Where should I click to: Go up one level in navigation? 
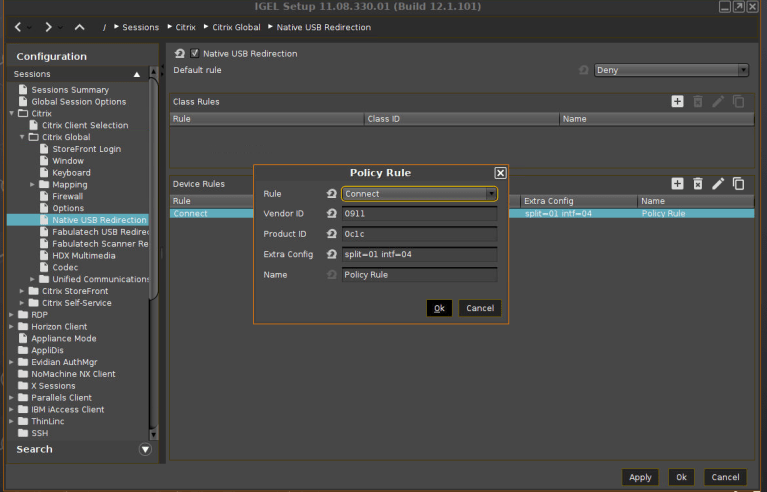pos(80,27)
